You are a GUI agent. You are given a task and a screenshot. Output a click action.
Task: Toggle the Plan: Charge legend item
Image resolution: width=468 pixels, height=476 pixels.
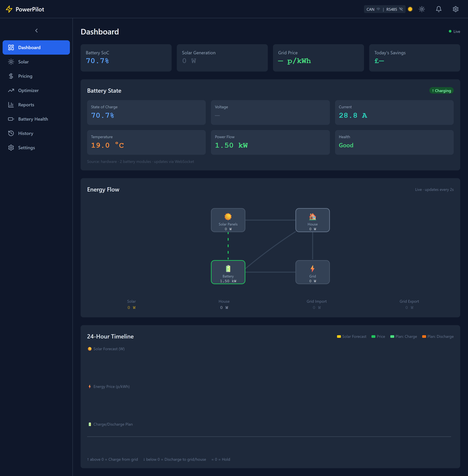(x=404, y=336)
